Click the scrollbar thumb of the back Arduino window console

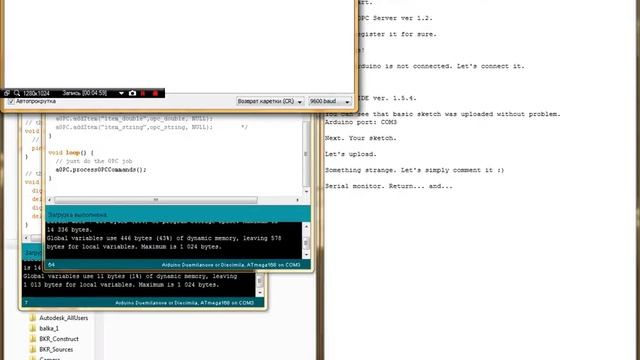[x=260, y=281]
